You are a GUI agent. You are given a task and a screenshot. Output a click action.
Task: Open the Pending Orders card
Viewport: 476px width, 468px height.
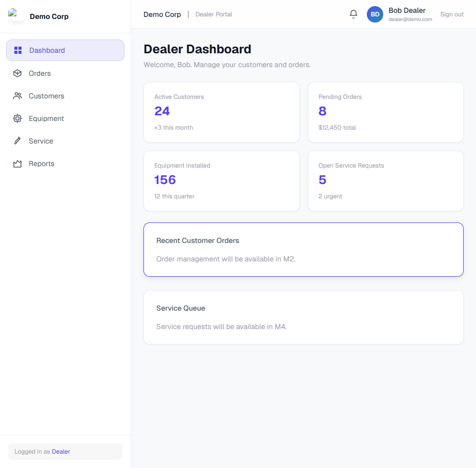(x=385, y=112)
